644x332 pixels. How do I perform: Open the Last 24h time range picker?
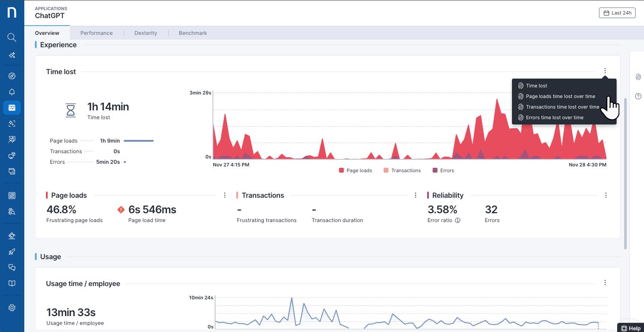point(617,13)
